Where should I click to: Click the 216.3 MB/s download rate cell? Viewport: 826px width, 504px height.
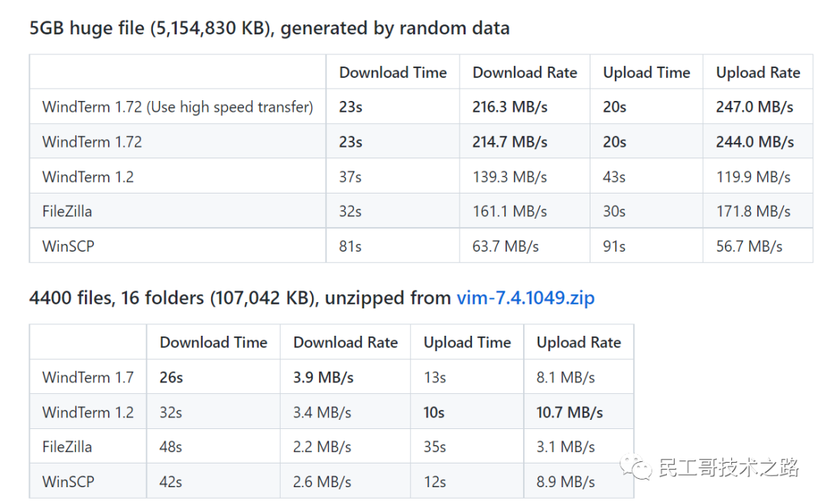click(510, 107)
